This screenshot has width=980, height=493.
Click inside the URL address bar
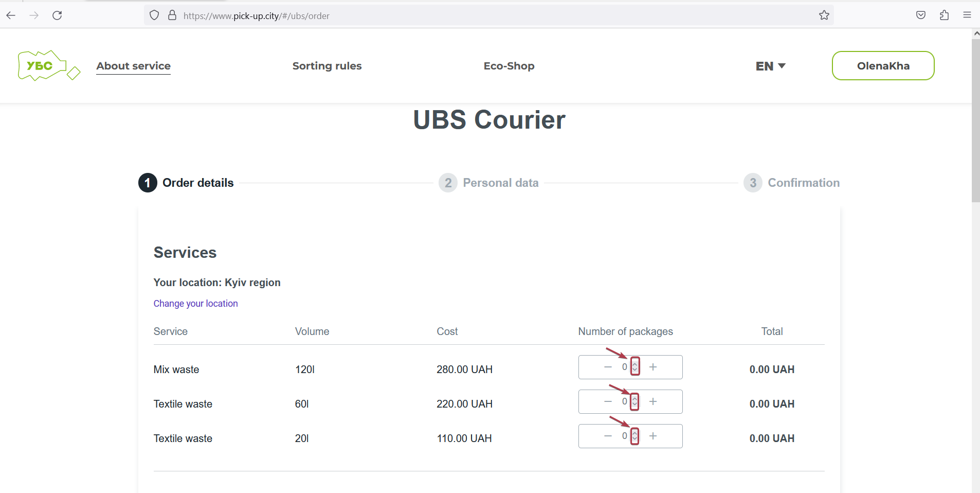[x=463, y=15]
